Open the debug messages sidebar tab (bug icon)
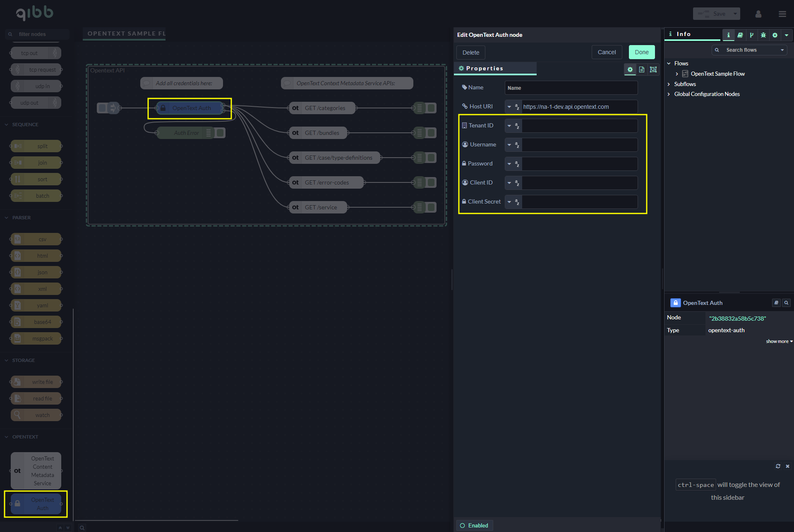Screen dimensions: 794x532 763,35
